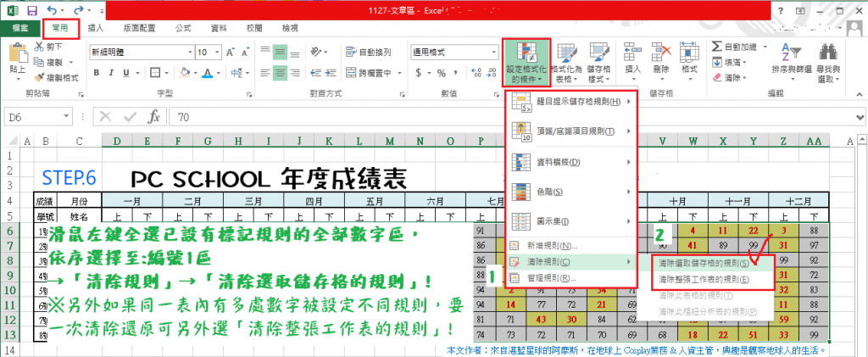Viewport: 868px width, 357px height.
Task: Copy selection with 複製
Action: click(48, 62)
